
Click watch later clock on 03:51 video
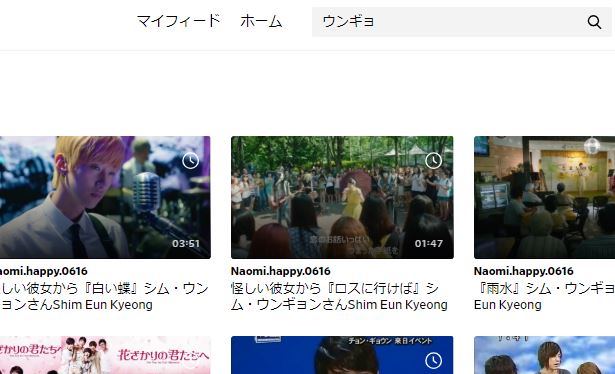pos(191,160)
